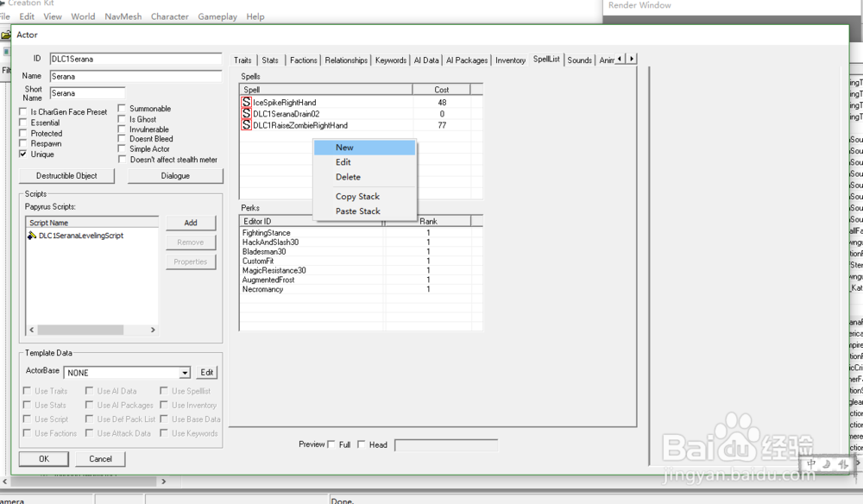Image resolution: width=863 pixels, height=504 pixels.
Task: Choose Delete from the context menu
Action: (364, 177)
